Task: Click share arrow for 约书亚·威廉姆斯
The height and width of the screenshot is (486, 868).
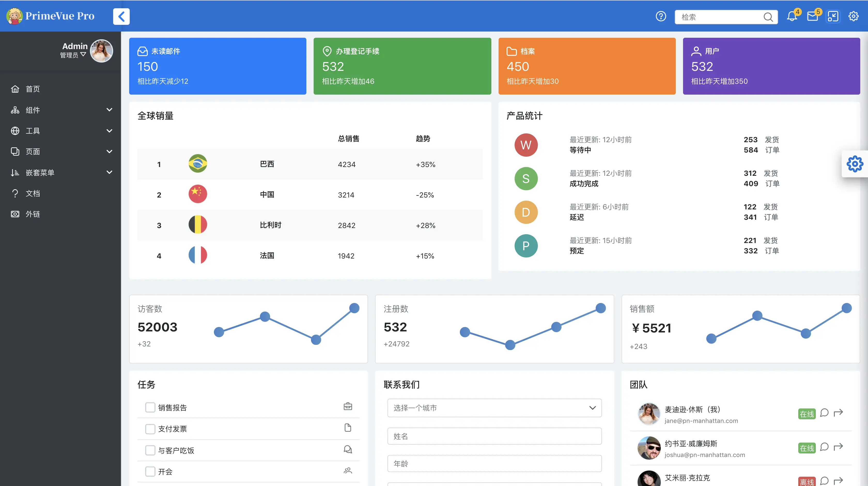Action: coord(838,447)
